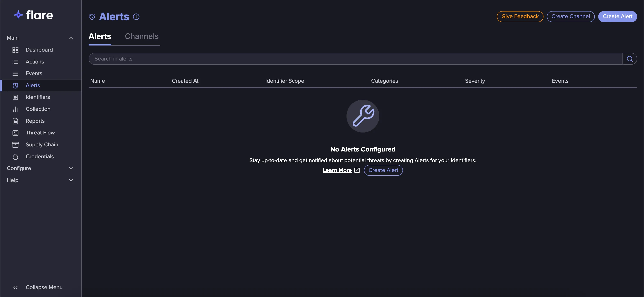Open the Learn More link
Image resolution: width=644 pixels, height=297 pixels.
click(337, 170)
